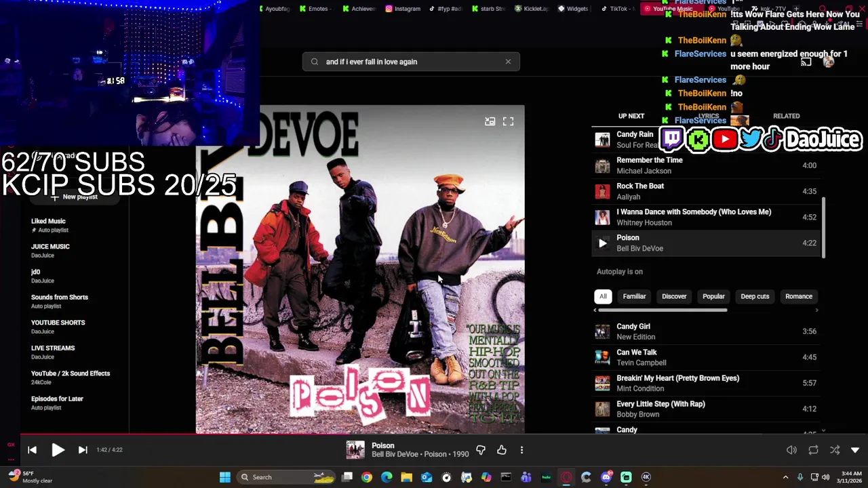Switch to the Instagram browser tab
This screenshot has height=488, width=868.
pyautogui.click(x=403, y=9)
